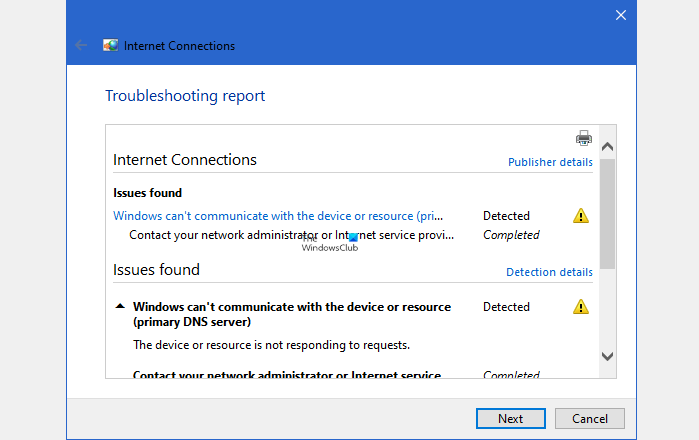This screenshot has width=699, height=440.
Task: Click the scroll down arrow in the report
Action: pyautogui.click(x=607, y=356)
